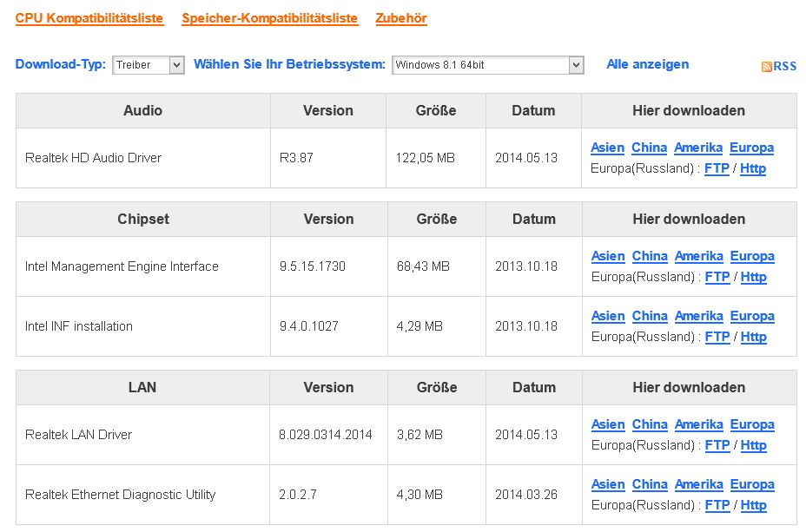Download Realtek Ethernet Diagnostic Utility via FTP

point(717,505)
